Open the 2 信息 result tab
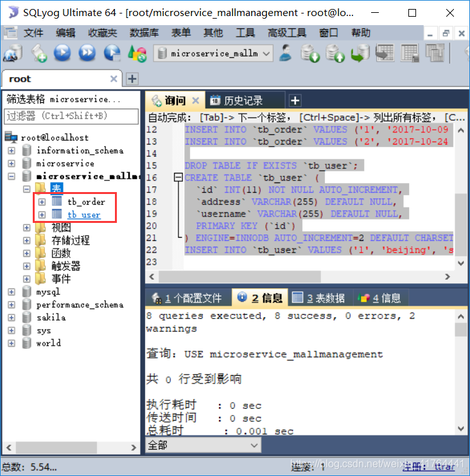 (260, 298)
